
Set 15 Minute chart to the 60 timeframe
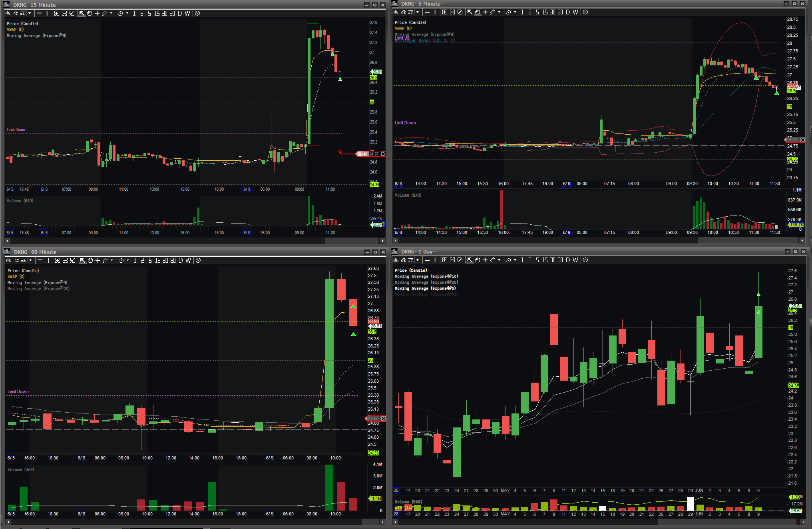172,13
